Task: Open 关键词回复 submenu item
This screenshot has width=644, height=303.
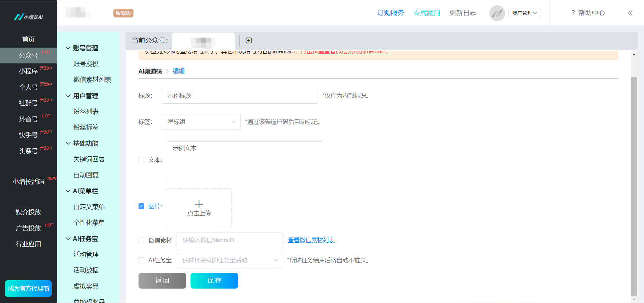Action: pos(89,159)
